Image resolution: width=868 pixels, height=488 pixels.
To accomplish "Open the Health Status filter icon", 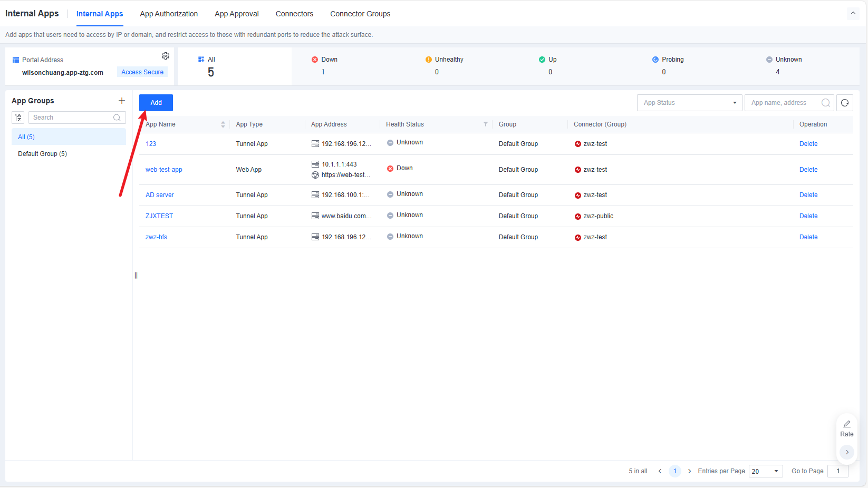I will pyautogui.click(x=486, y=124).
